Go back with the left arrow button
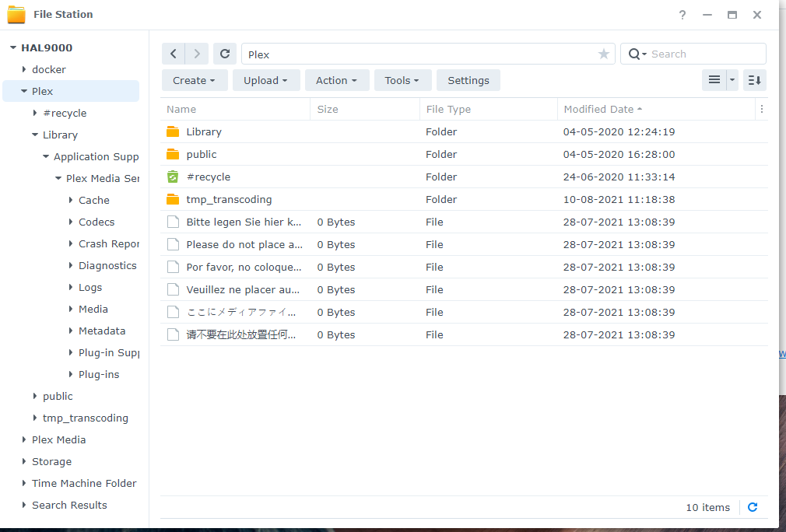 tap(174, 54)
